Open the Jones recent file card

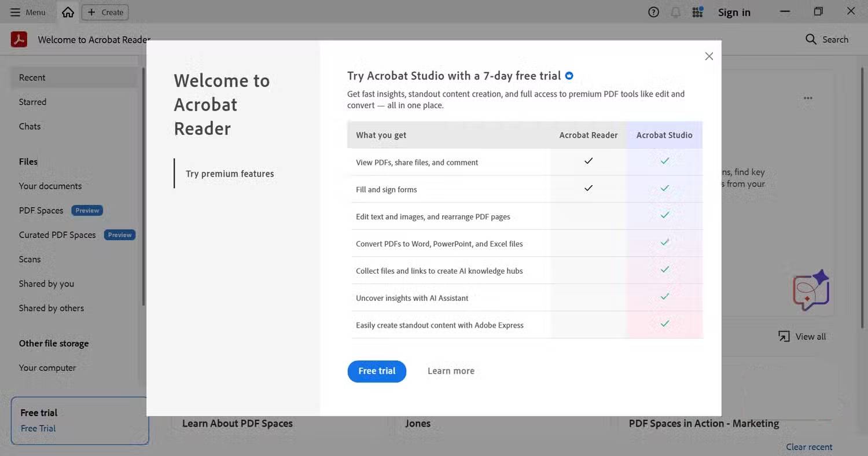pos(418,424)
